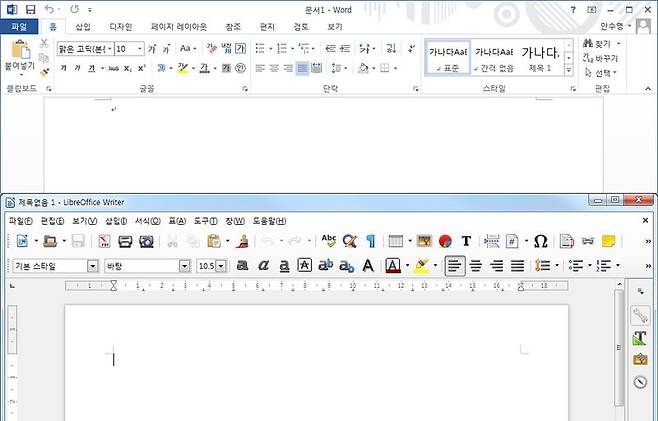Toggle subscript in Word font group
Image resolution: width=658 pixels, height=421 pixels.
[x=128, y=68]
